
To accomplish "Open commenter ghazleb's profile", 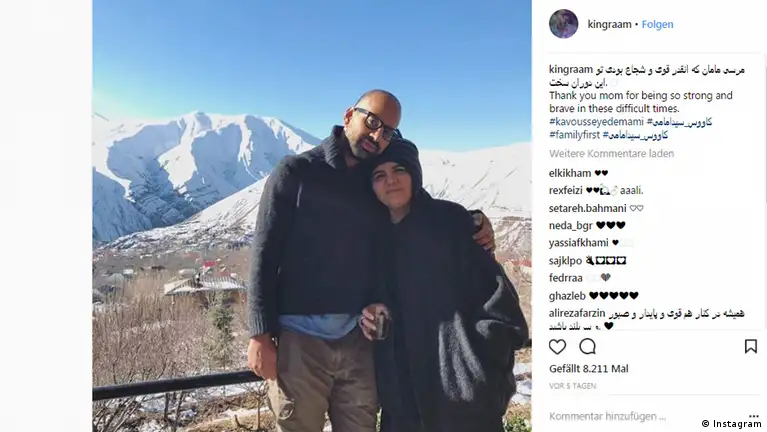I will click(567, 296).
